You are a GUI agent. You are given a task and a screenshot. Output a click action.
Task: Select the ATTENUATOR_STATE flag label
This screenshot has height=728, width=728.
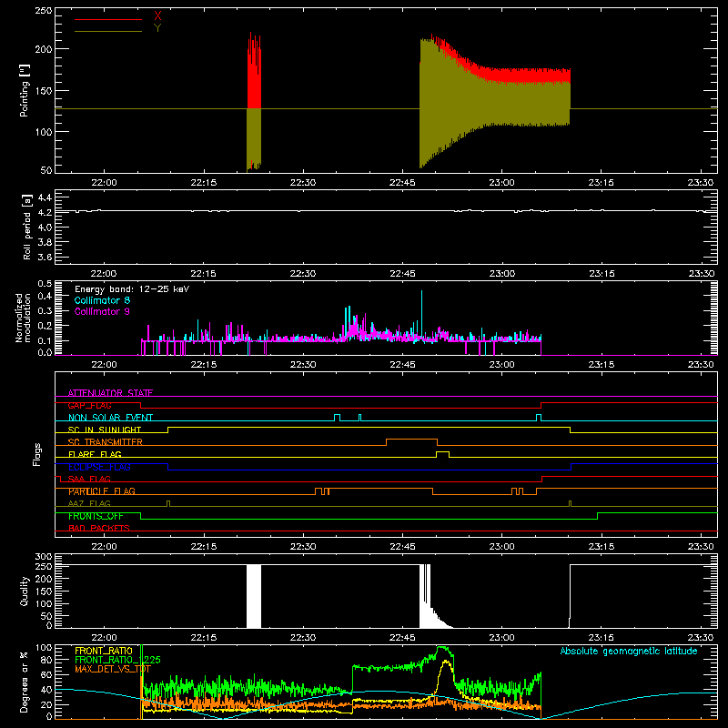coord(110,393)
